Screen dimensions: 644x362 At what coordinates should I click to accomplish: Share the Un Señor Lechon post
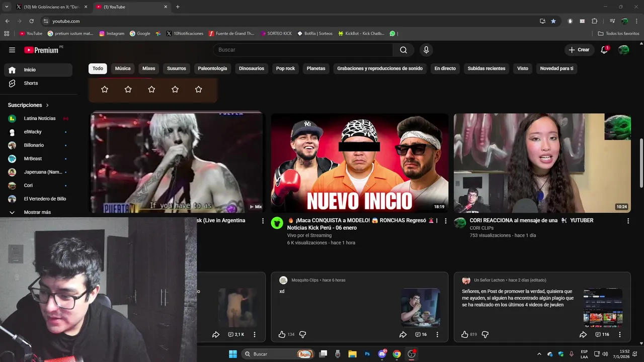583,334
